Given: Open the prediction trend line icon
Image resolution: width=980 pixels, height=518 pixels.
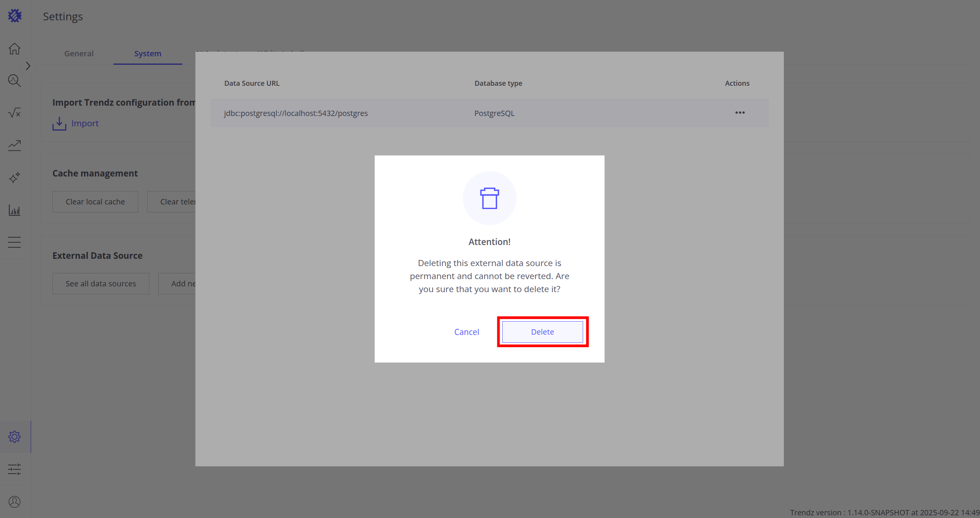Looking at the screenshot, I should tap(15, 145).
